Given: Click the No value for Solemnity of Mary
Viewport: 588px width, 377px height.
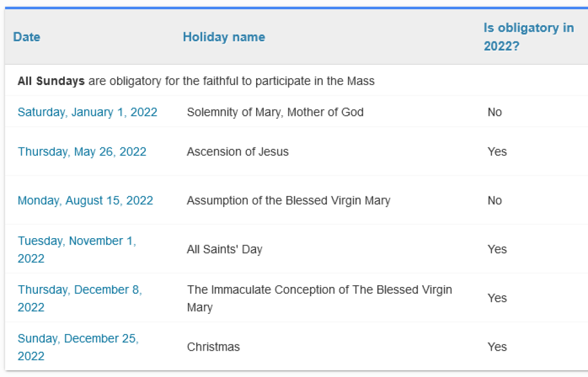Looking at the screenshot, I should pyautogui.click(x=494, y=112).
